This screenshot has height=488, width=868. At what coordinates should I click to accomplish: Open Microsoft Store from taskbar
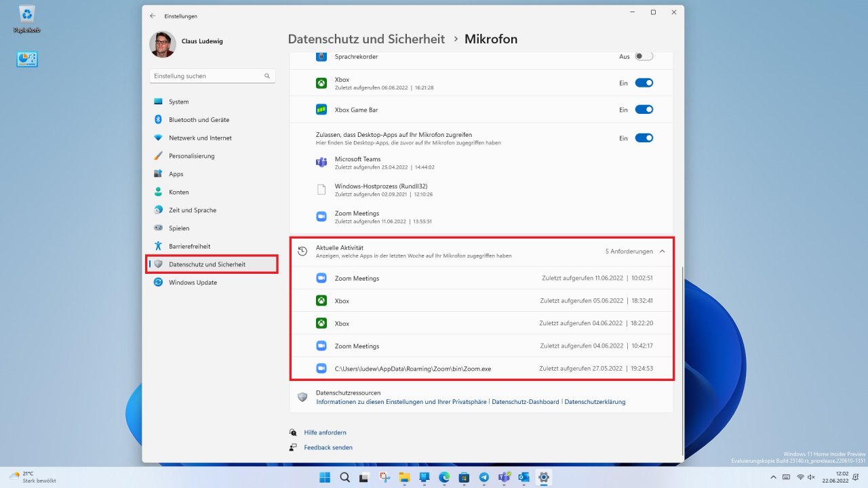[464, 477]
